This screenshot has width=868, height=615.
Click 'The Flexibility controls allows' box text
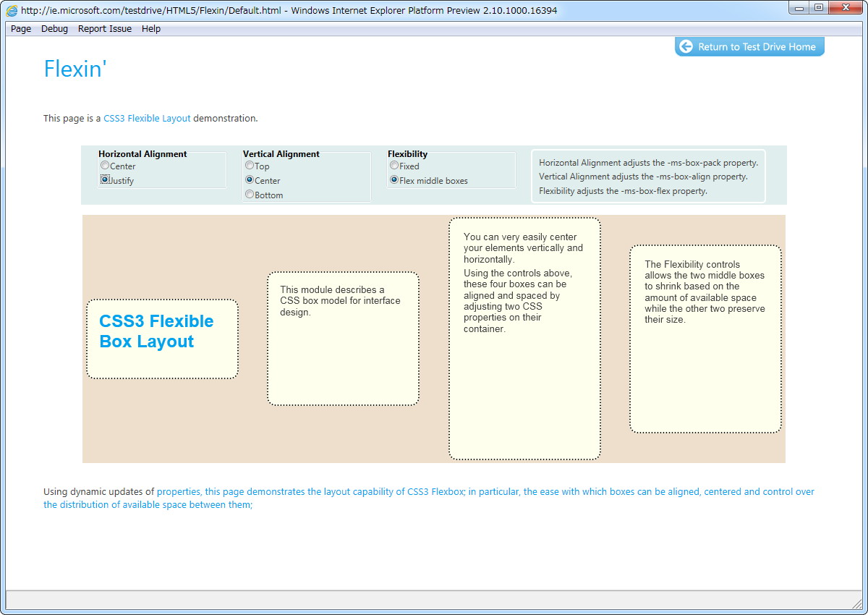pyautogui.click(x=705, y=292)
